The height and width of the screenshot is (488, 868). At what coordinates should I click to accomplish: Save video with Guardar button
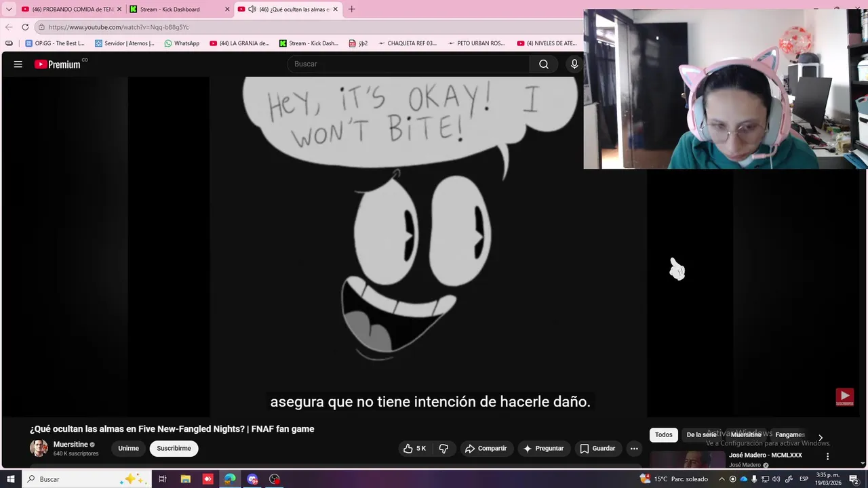pyautogui.click(x=597, y=449)
